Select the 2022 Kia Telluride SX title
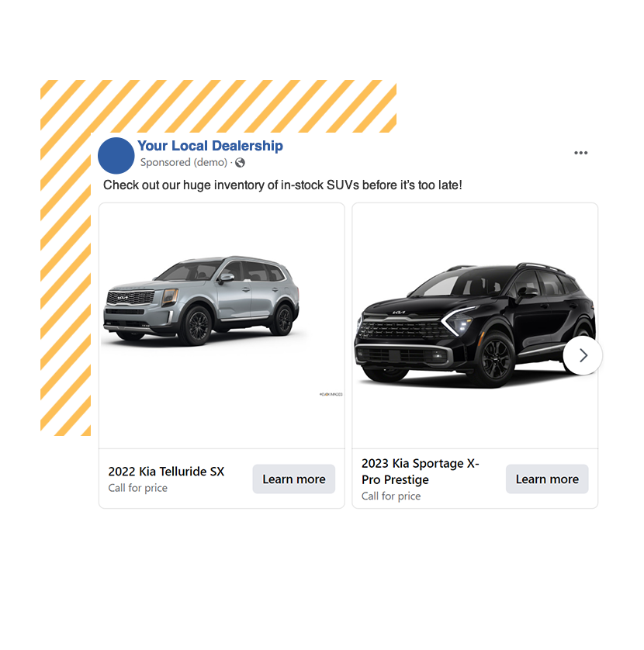The image size is (644, 650). [x=166, y=472]
